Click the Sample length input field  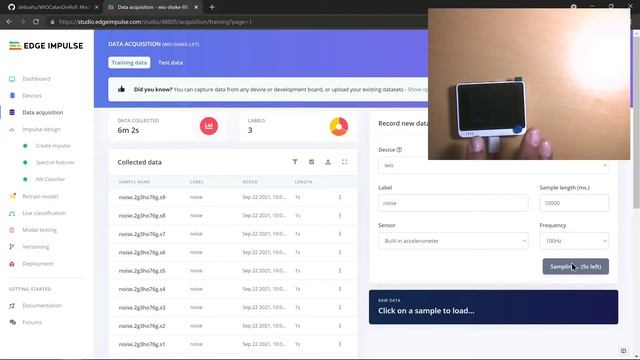click(574, 203)
